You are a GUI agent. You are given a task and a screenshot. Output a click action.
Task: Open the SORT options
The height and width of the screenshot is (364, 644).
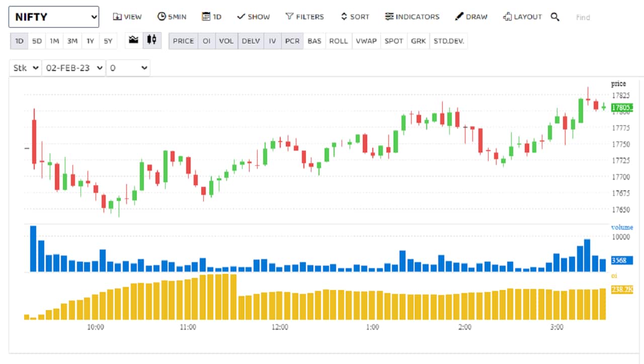click(355, 17)
